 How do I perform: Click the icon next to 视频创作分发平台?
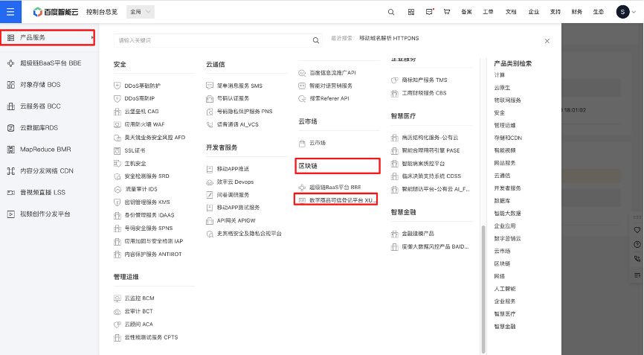(11, 214)
